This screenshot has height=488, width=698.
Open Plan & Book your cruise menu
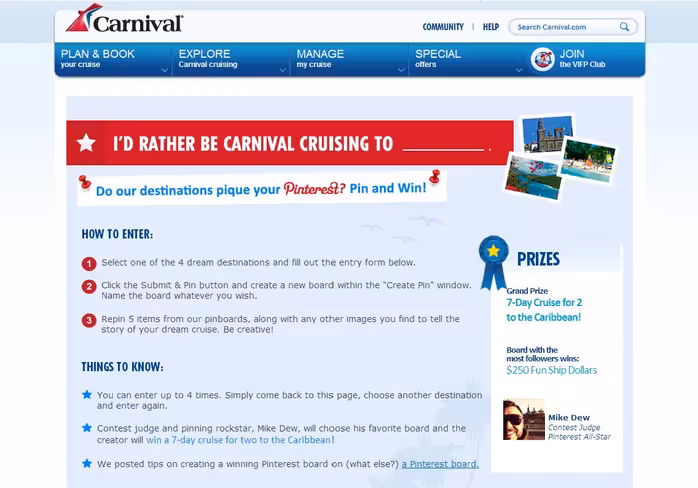pos(113,59)
